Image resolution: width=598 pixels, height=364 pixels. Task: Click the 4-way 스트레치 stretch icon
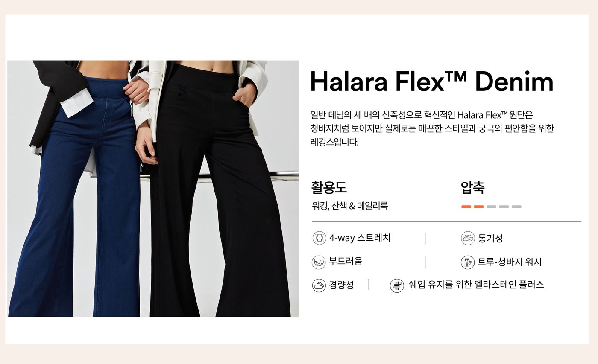[x=319, y=238]
